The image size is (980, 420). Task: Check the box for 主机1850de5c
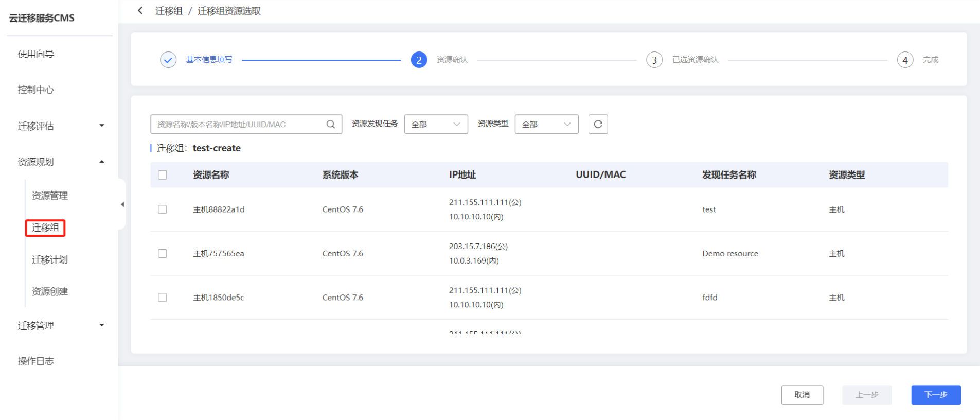(163, 297)
